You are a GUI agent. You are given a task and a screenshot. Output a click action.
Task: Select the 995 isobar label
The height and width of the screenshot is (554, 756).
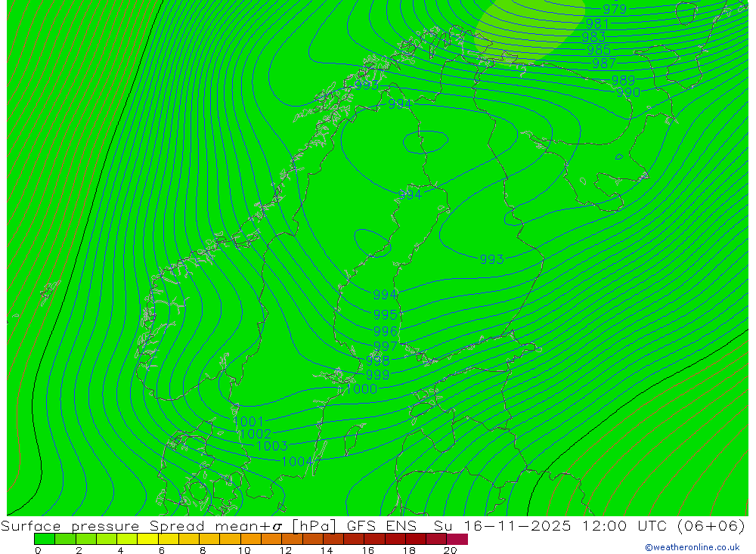coord(386,315)
